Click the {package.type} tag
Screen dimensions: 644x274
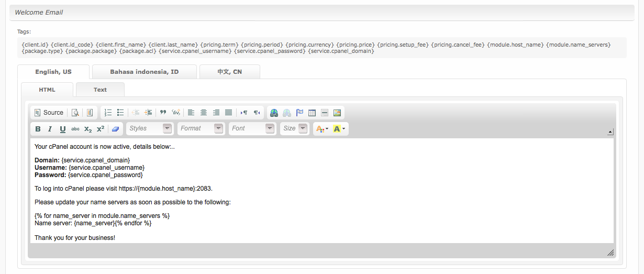42,51
